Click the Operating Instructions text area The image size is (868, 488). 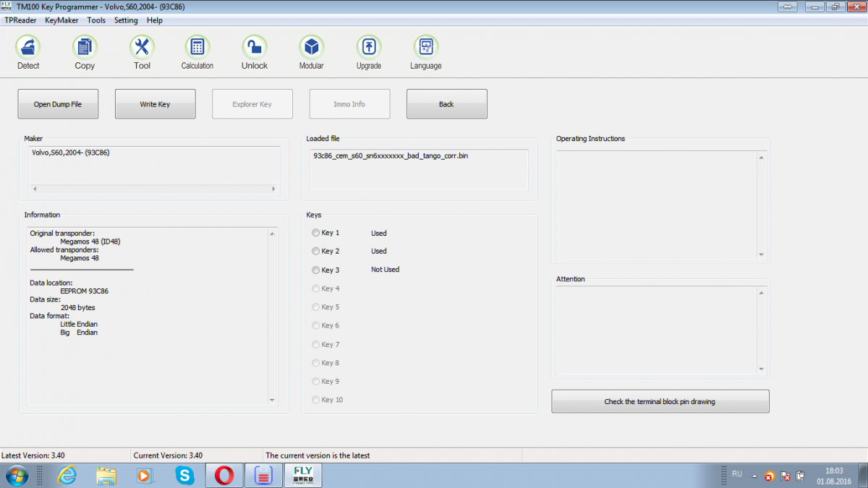point(656,205)
